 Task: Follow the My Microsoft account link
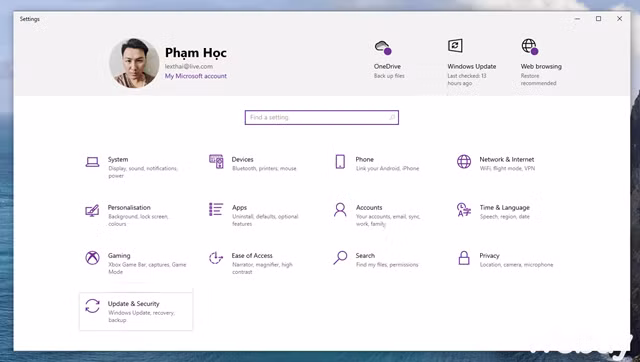tap(196, 76)
